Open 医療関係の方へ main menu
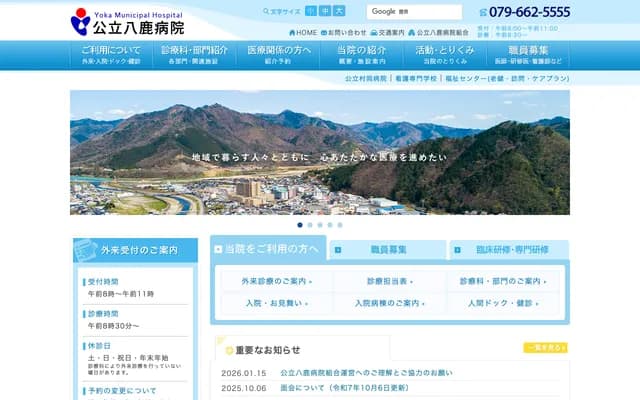 [278, 55]
